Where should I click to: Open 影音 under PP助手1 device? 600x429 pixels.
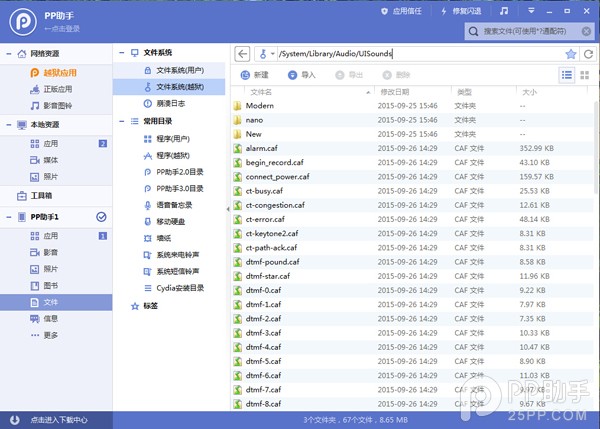[x=56, y=252]
